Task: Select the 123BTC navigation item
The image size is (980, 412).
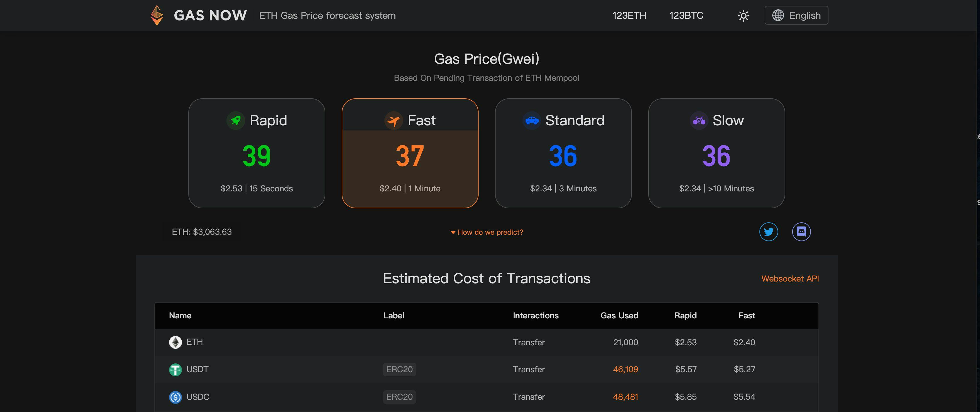Action: [x=686, y=15]
